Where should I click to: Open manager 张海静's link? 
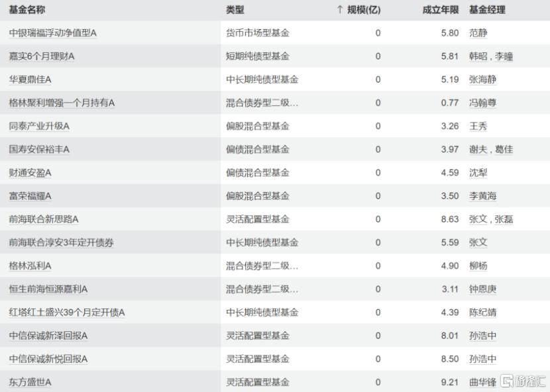482,79
